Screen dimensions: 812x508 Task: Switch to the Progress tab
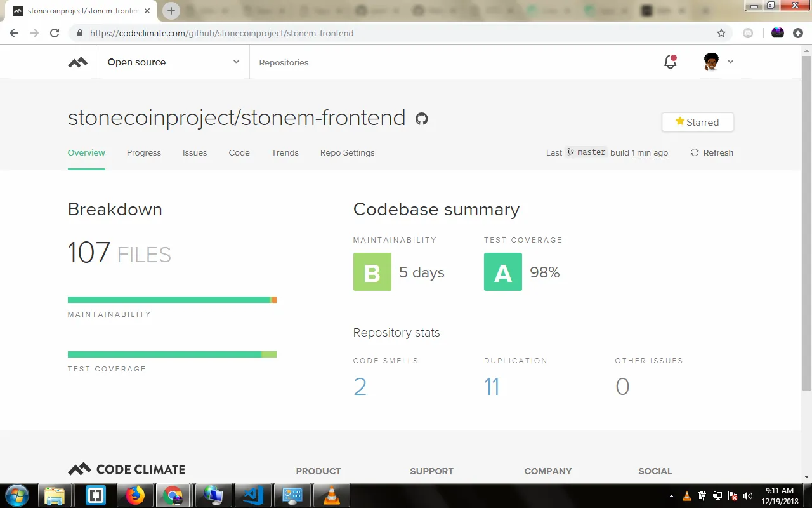pos(144,152)
